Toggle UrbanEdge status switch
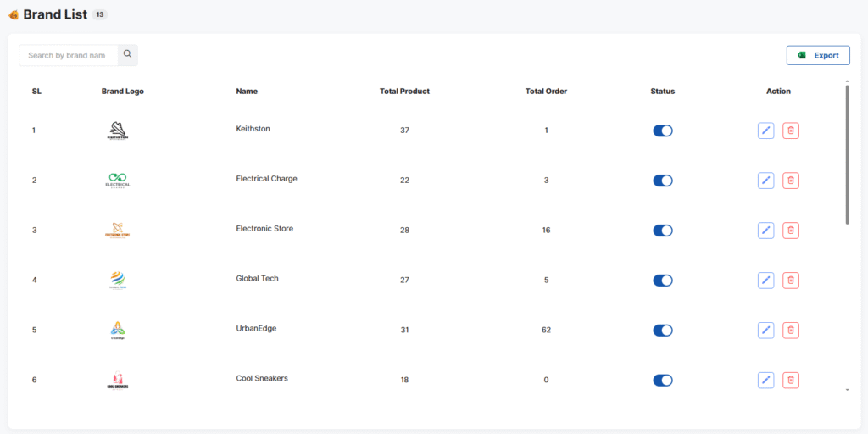This screenshot has width=868, height=434. click(x=663, y=331)
